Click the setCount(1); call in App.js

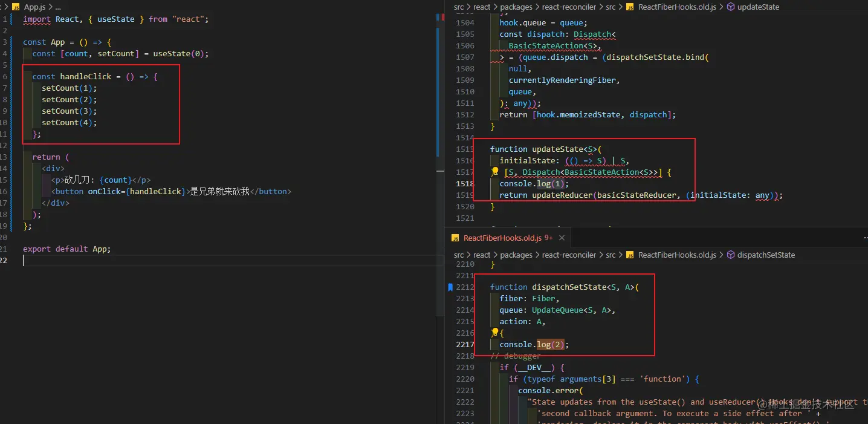69,88
